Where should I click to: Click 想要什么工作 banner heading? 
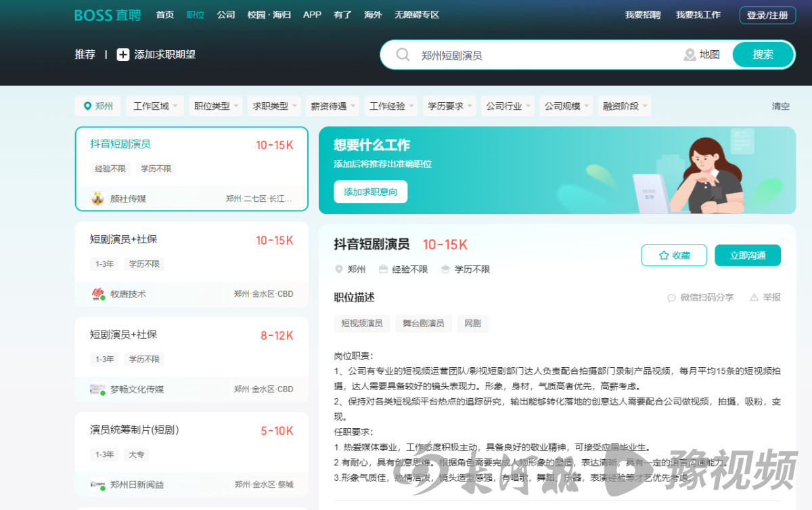click(x=372, y=145)
